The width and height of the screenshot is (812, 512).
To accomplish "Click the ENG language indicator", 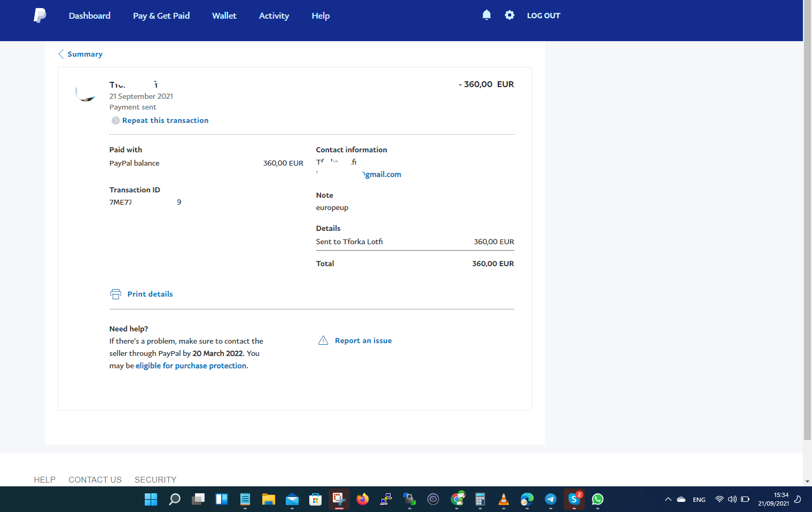I will pyautogui.click(x=699, y=500).
